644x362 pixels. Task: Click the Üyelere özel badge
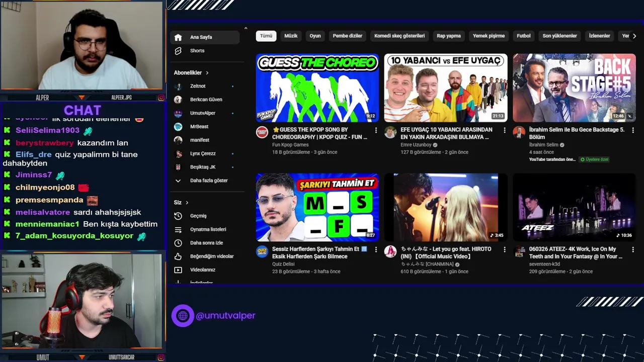[594, 159]
